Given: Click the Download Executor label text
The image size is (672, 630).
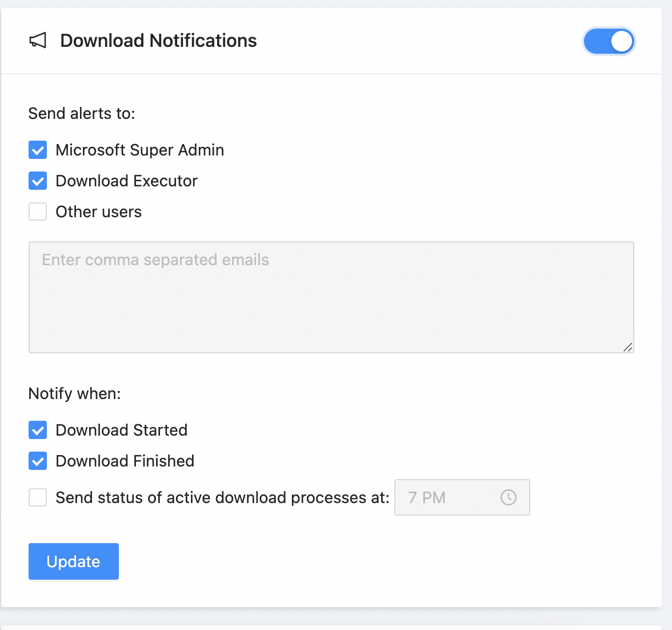Looking at the screenshot, I should pos(126,181).
